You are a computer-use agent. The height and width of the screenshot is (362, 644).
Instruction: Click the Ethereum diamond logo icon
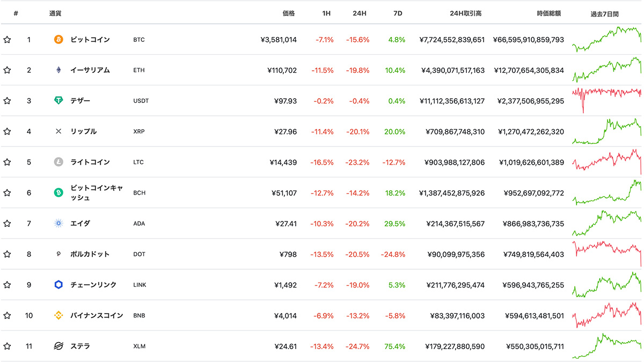(x=58, y=70)
